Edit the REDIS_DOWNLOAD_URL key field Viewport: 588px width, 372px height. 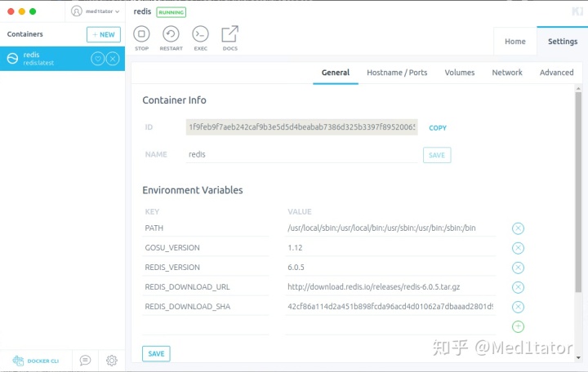[206, 287]
